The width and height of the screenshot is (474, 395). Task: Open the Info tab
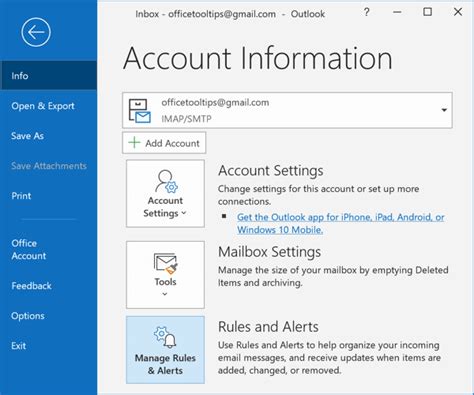click(48, 76)
